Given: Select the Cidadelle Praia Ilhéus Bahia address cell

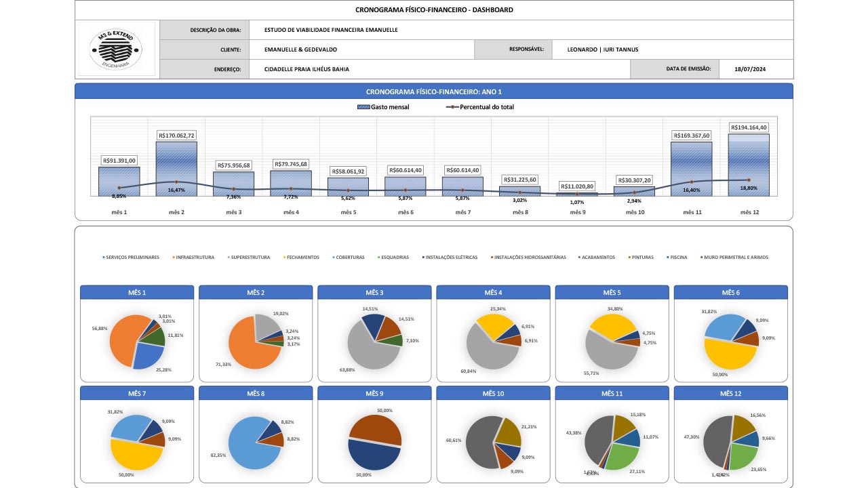Looking at the screenshot, I should (x=437, y=69).
